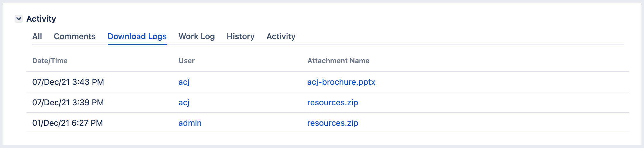This screenshot has width=644, height=148.
Task: Switch to the Work Log tab
Action: point(197,36)
